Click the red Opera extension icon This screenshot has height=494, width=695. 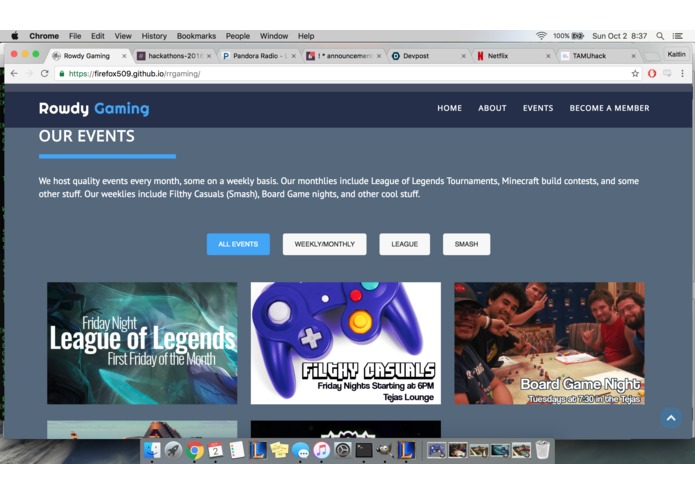[x=652, y=74]
